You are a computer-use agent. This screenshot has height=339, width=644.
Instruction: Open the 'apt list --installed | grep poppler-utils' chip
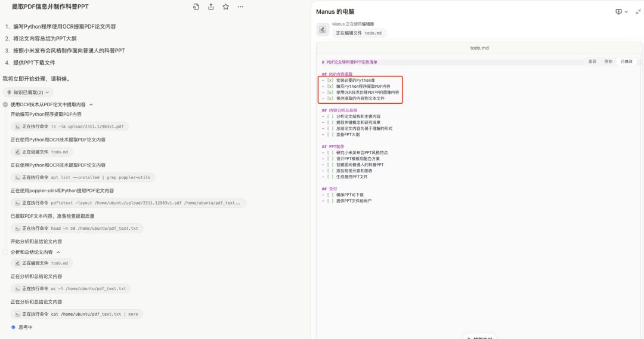click(x=82, y=177)
